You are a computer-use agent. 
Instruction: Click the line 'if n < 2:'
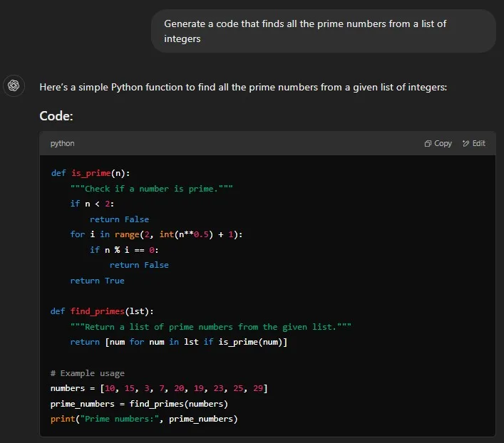click(92, 204)
